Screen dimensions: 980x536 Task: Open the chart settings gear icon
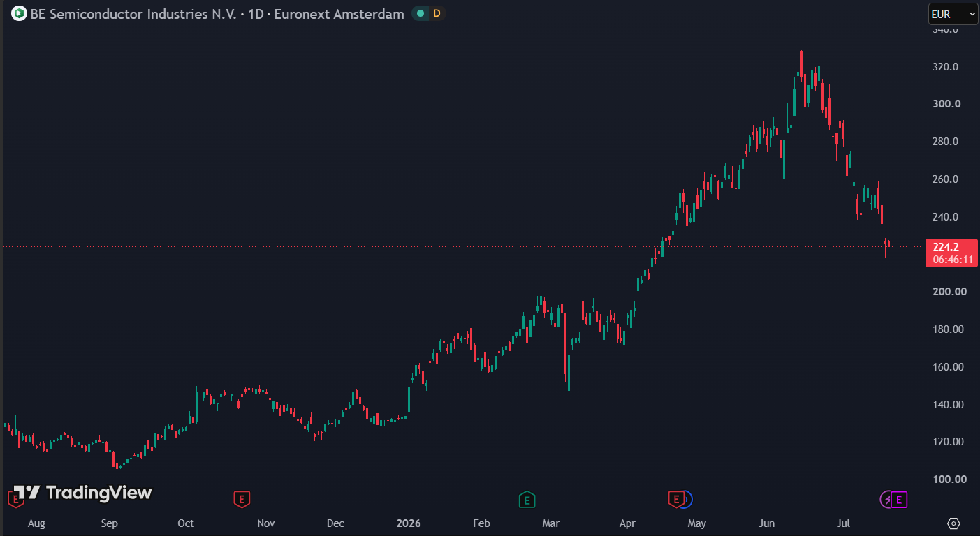point(954,523)
